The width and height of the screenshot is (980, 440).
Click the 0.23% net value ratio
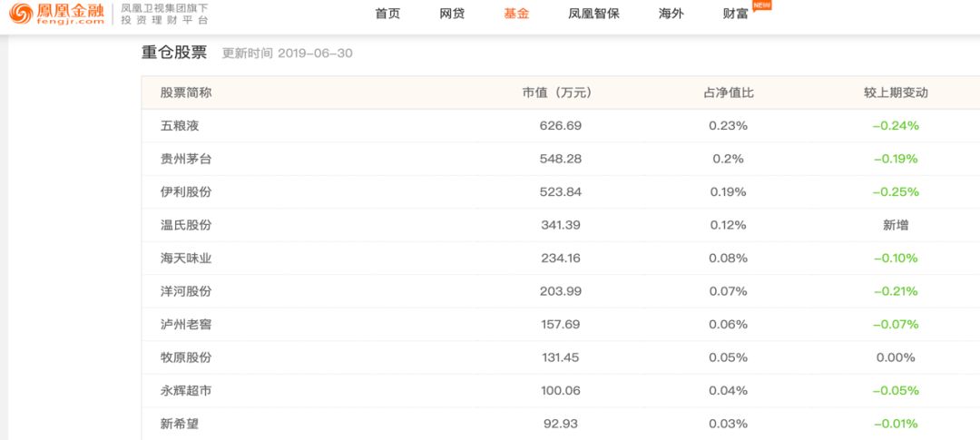(728, 125)
